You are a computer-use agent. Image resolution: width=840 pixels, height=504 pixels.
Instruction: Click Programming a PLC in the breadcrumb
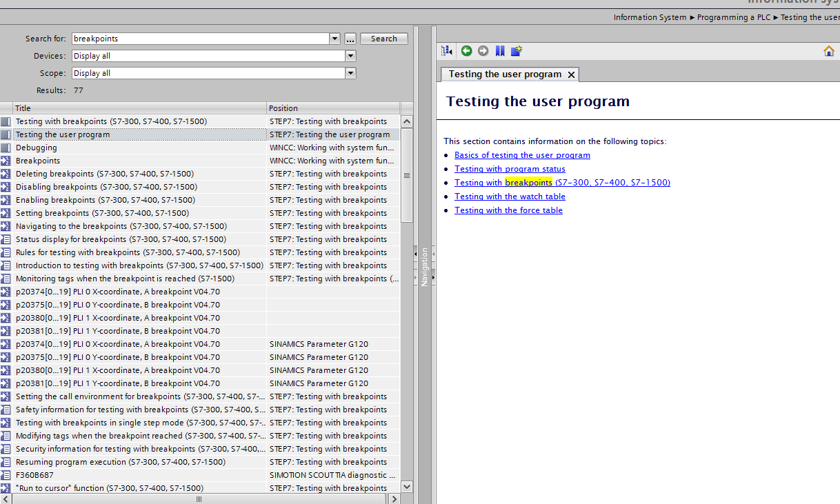pyautogui.click(x=734, y=17)
